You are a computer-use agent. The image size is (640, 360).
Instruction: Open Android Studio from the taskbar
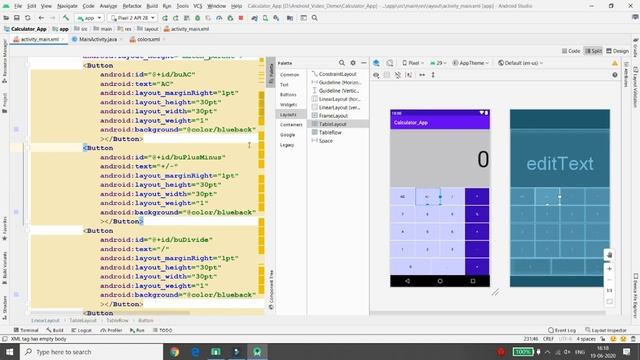click(257, 352)
